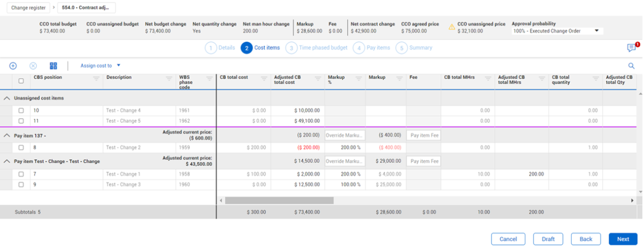Click the Next button
The height and width of the screenshot is (246, 644).
pos(623,239)
